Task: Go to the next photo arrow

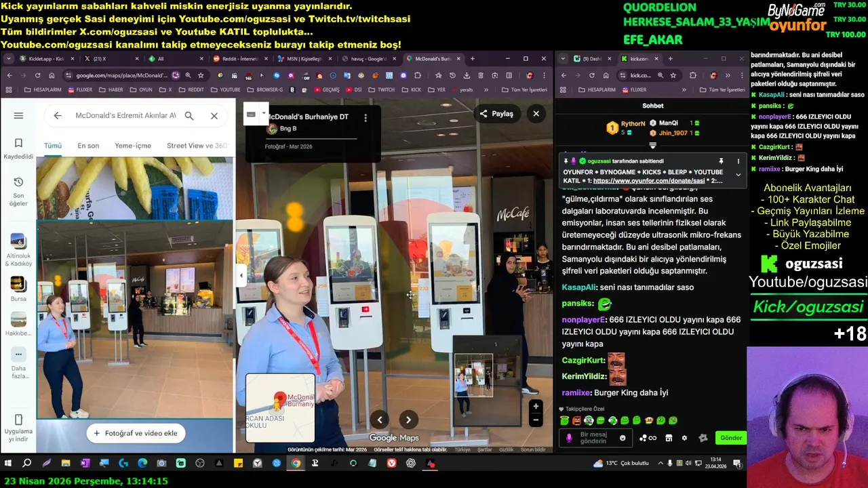Action: coord(408,420)
